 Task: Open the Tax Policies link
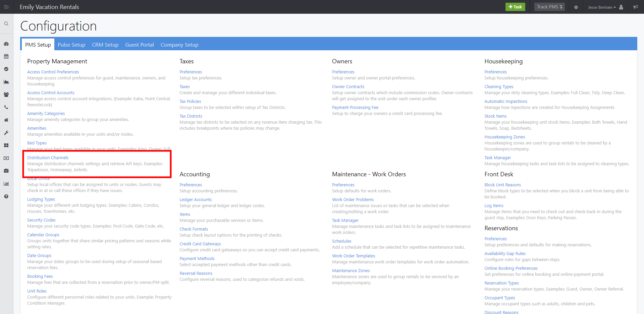[190, 101]
